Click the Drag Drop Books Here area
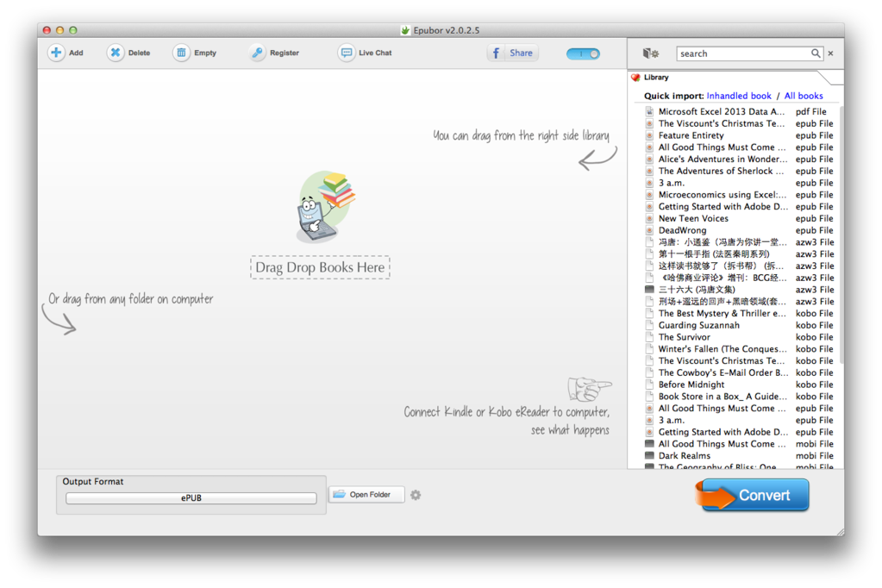The image size is (882, 588). (320, 267)
